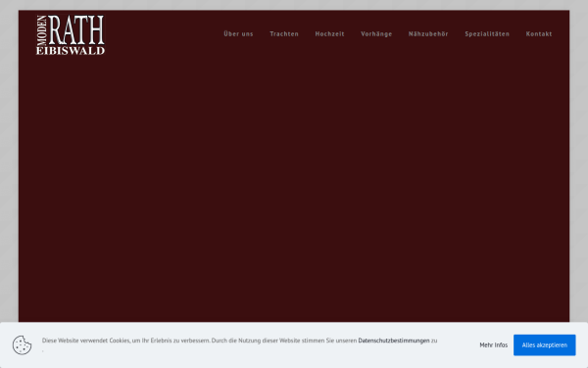Accept all cookies with Alles akzeptieren
Viewport: 588px width, 368px height.
tap(545, 345)
